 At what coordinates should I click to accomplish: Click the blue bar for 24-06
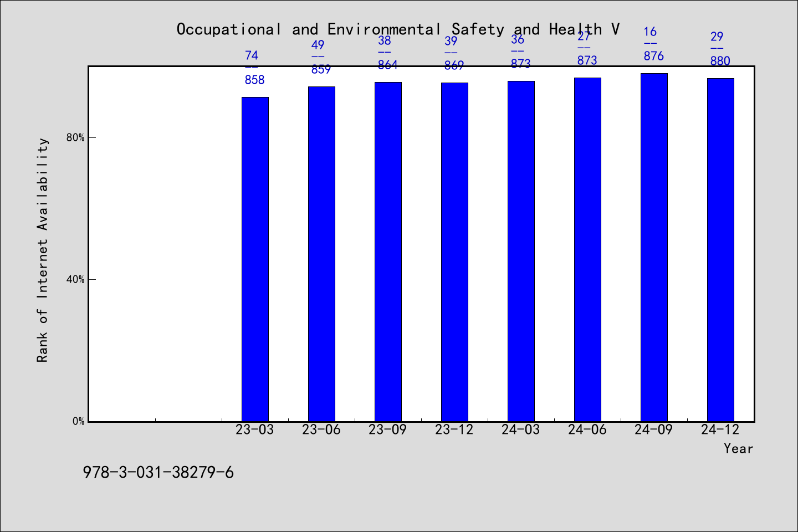587,249
